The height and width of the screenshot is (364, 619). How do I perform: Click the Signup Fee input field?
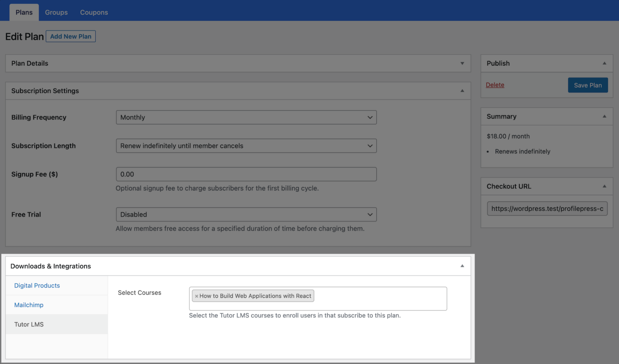coord(246,174)
